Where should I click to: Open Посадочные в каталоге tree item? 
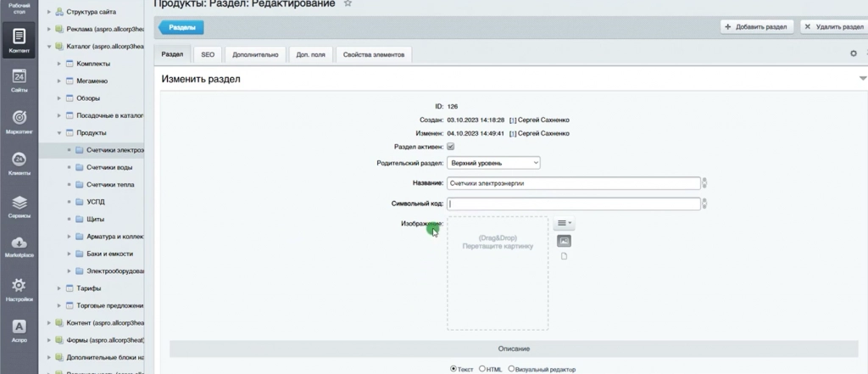tap(110, 115)
